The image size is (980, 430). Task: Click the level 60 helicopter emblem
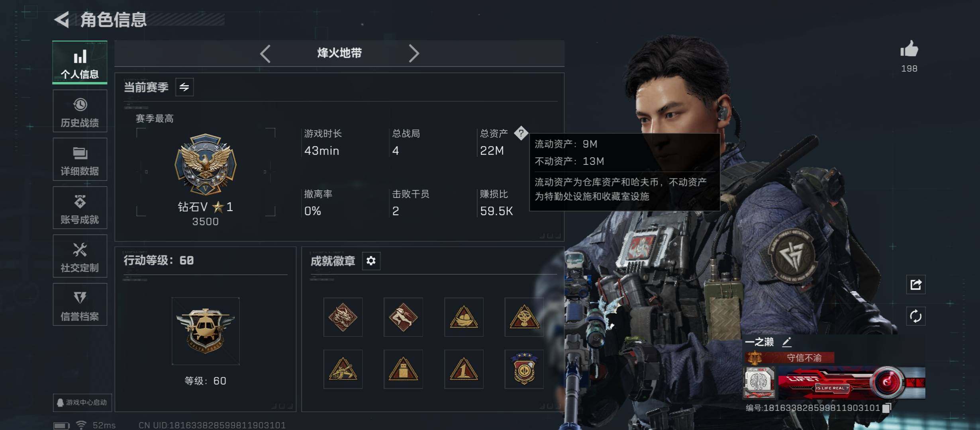206,331
